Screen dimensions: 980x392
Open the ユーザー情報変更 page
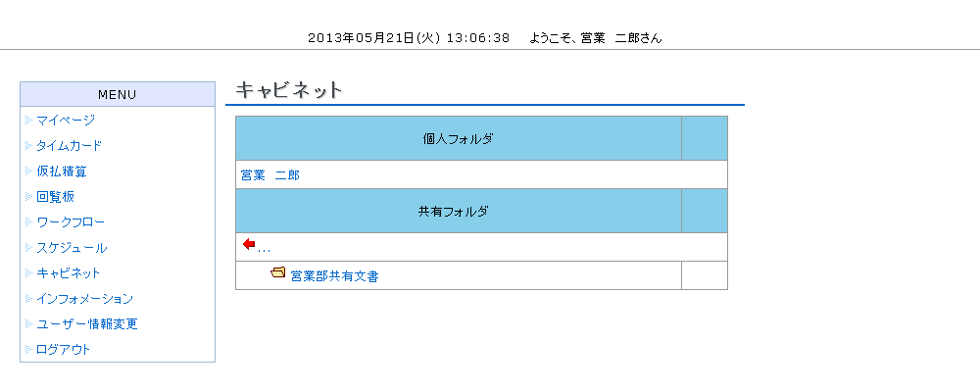tap(87, 323)
